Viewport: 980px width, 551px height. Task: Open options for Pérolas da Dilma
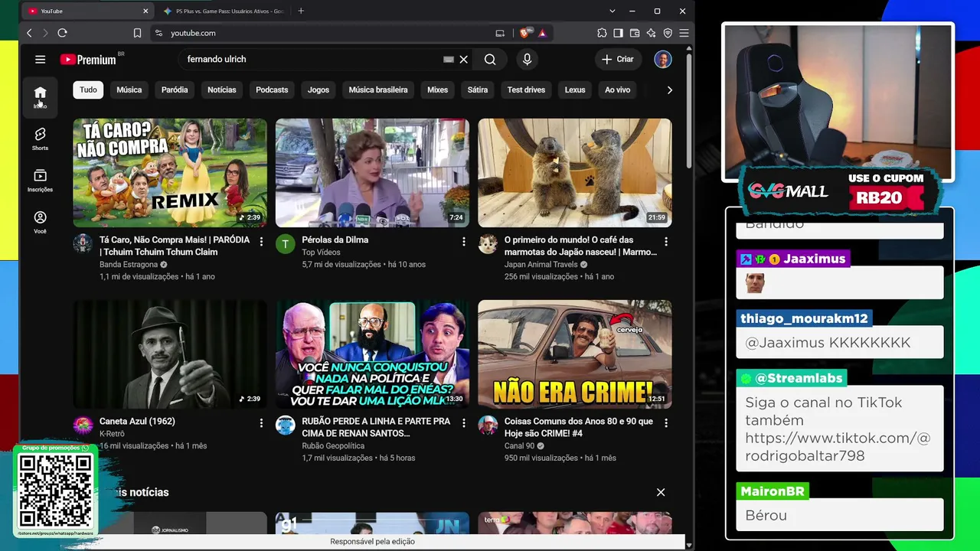463,242
